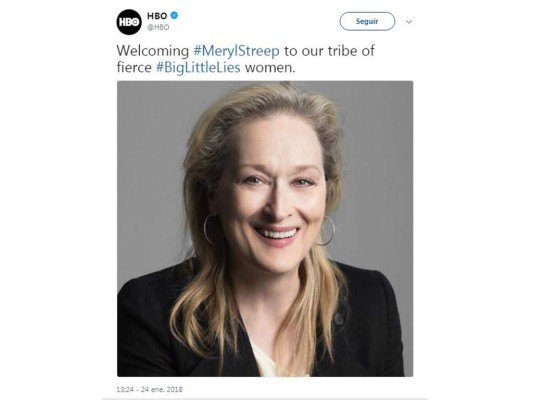Click the word fierce in the tweet
The height and width of the screenshot is (400, 533).
click(134, 67)
